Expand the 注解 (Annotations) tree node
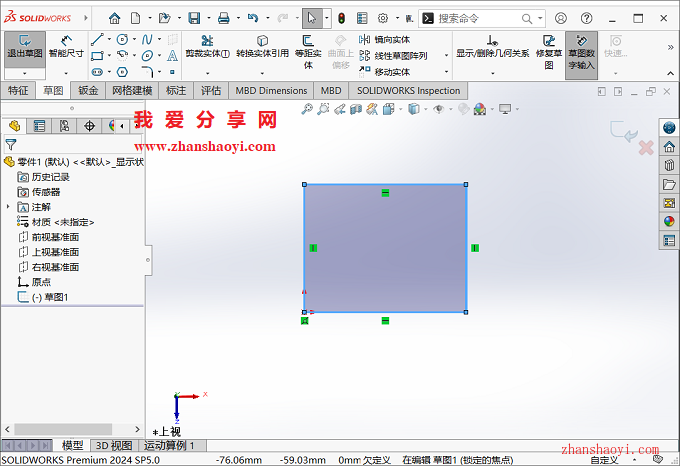 8,207
